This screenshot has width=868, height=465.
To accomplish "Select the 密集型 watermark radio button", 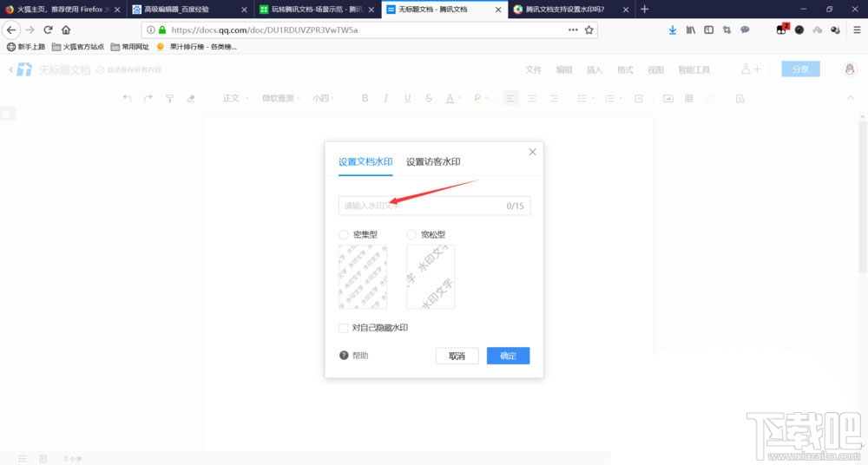I will click(x=344, y=235).
